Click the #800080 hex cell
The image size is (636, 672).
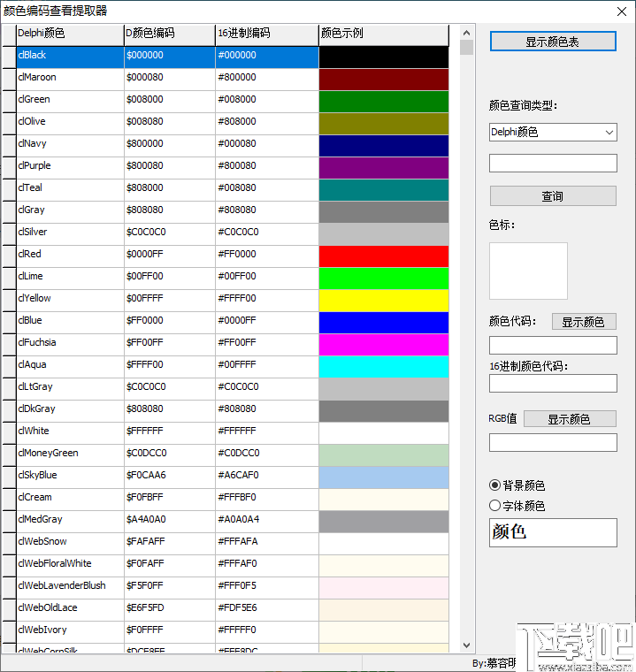[x=267, y=168]
